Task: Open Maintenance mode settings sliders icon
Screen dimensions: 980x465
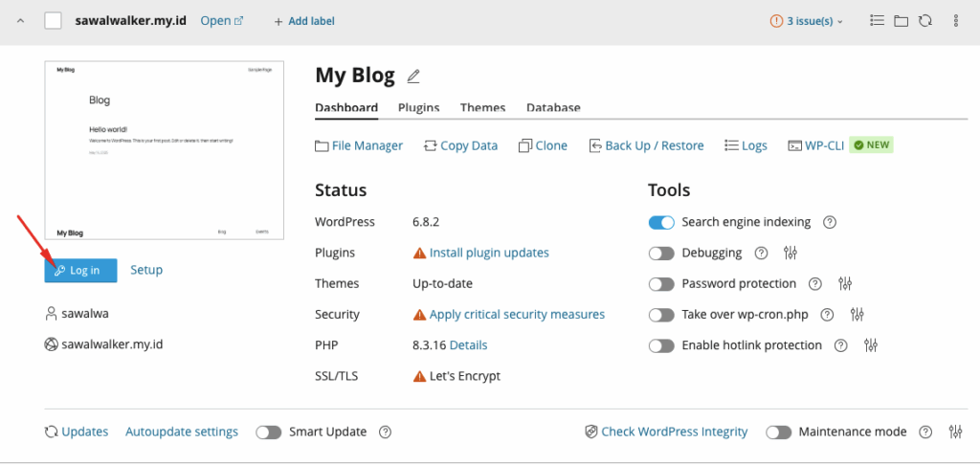Action: pos(956,432)
